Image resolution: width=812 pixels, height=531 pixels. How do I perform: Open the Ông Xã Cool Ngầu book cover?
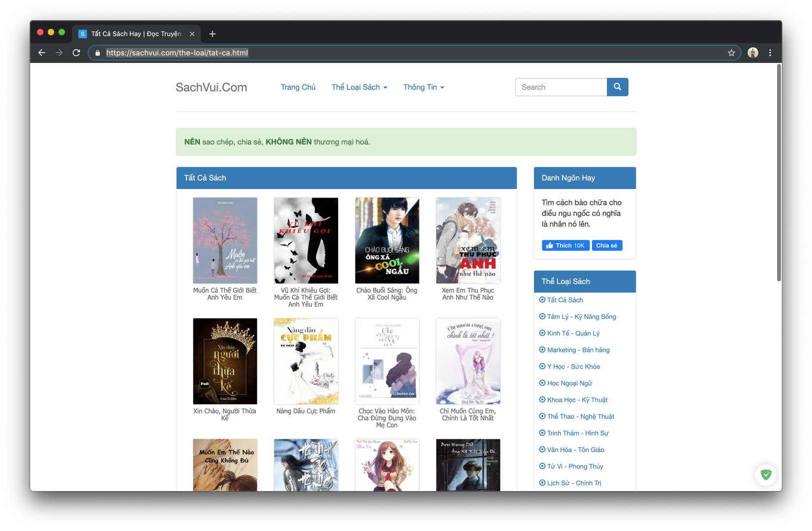(387, 241)
